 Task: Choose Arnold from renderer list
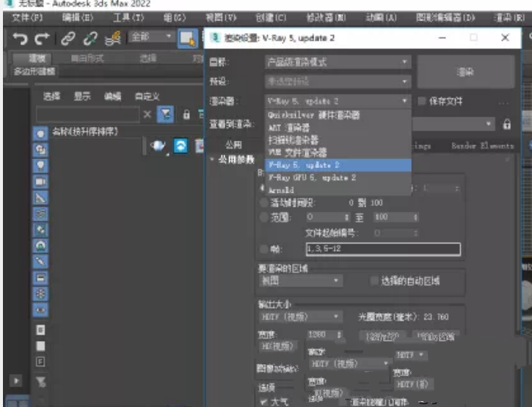tap(338, 190)
